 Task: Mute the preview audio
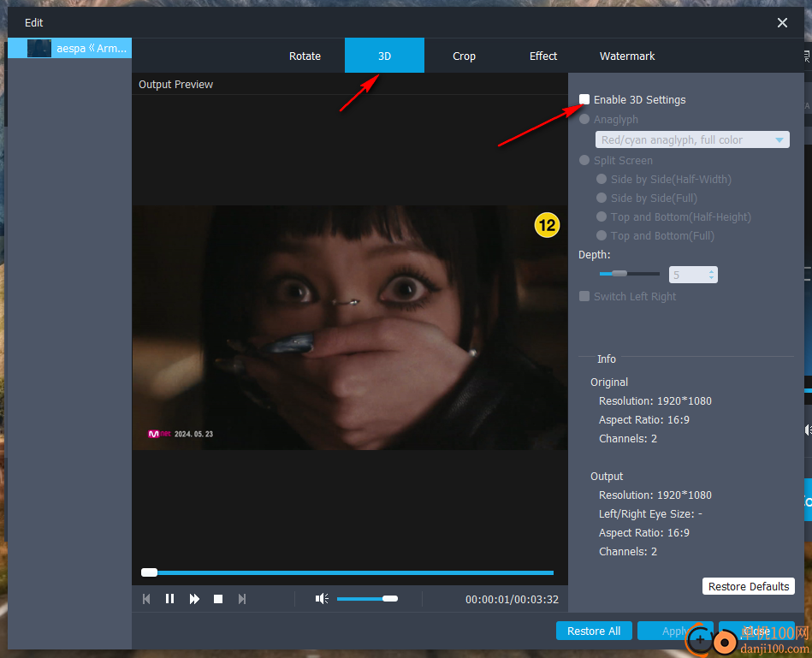click(x=322, y=599)
